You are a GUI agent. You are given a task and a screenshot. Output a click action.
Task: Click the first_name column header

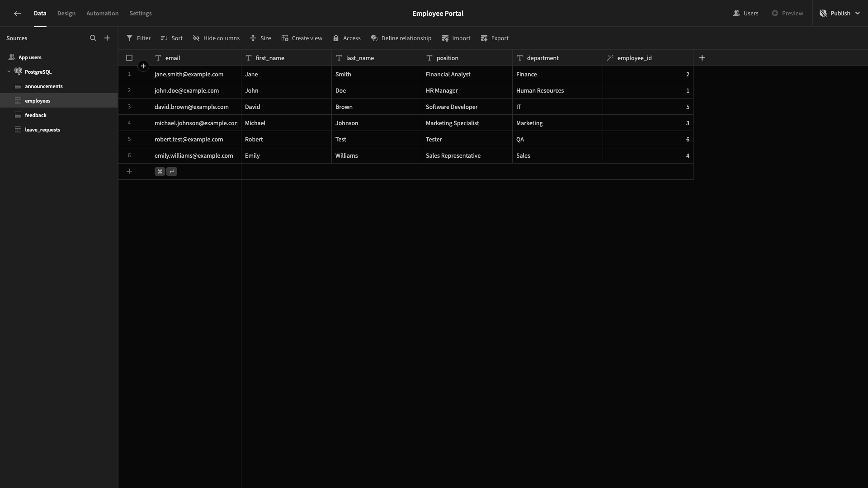pos(286,58)
